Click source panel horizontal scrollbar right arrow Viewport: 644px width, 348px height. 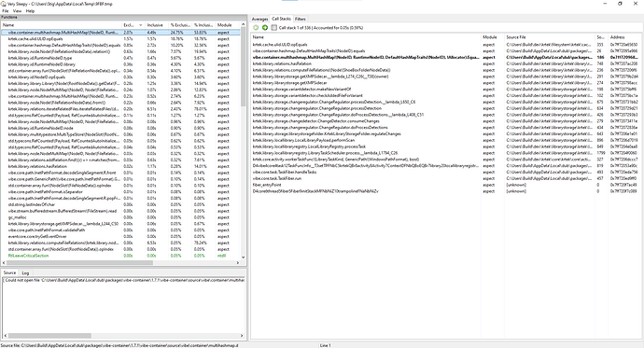(x=242, y=336)
